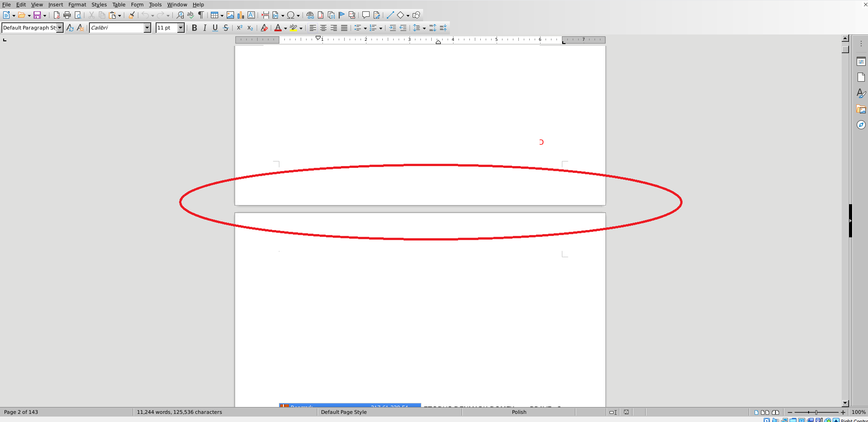The image size is (868, 422).
Task: Open the Highlighting Color dropdown arrow
Action: click(x=301, y=28)
